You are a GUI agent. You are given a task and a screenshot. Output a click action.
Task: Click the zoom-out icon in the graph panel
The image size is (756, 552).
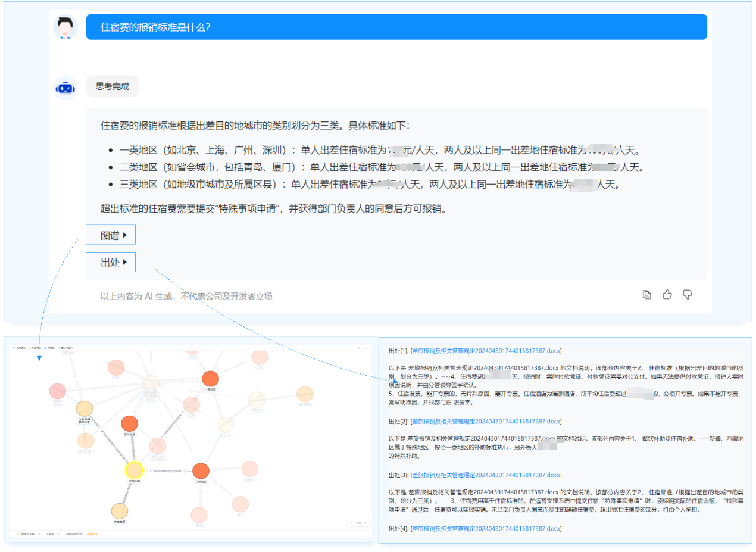(352, 522)
